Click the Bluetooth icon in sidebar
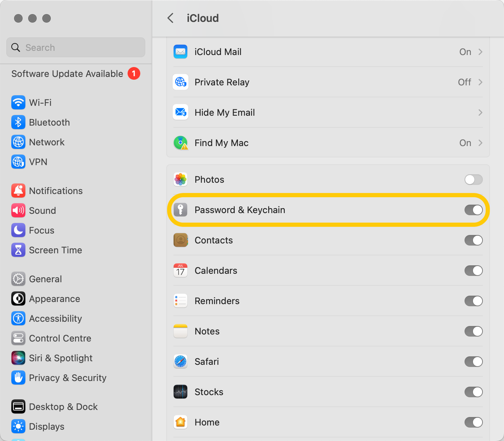 tap(18, 122)
